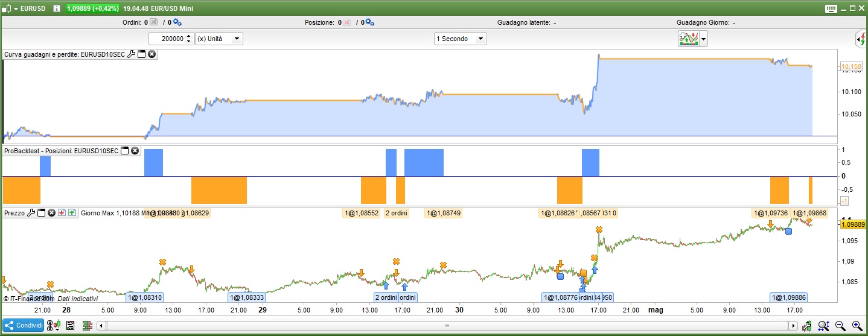
Task: Maximize the ProBacktest Posizioni panel
Action: tap(124, 151)
